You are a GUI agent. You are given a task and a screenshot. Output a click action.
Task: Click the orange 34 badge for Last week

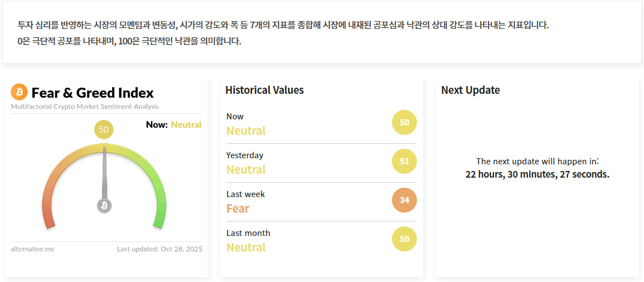404,200
